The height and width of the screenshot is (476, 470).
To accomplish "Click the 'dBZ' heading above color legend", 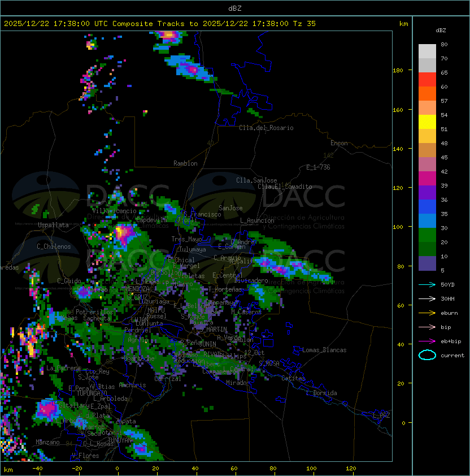I will (441, 31).
